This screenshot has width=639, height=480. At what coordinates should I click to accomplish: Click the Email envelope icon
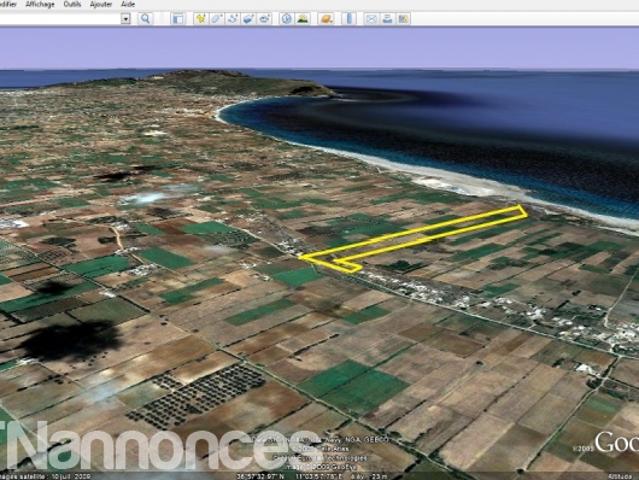(371, 19)
